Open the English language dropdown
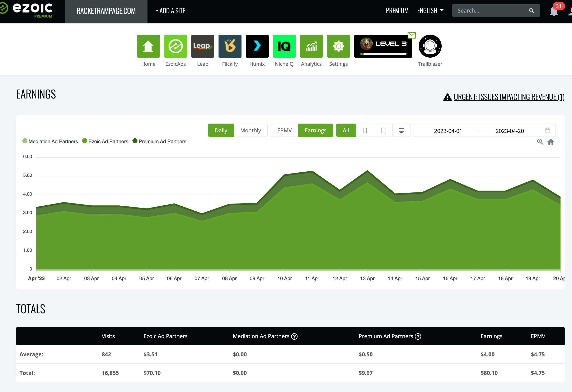 (430, 11)
